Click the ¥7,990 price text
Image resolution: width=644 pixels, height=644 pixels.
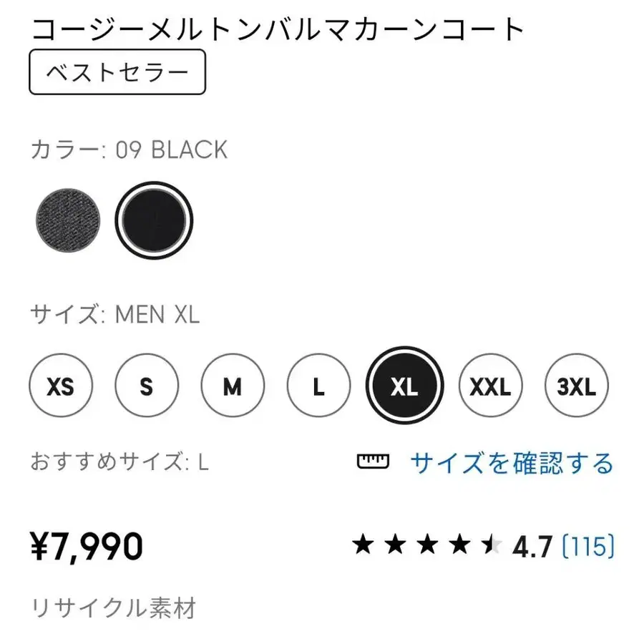click(87, 547)
